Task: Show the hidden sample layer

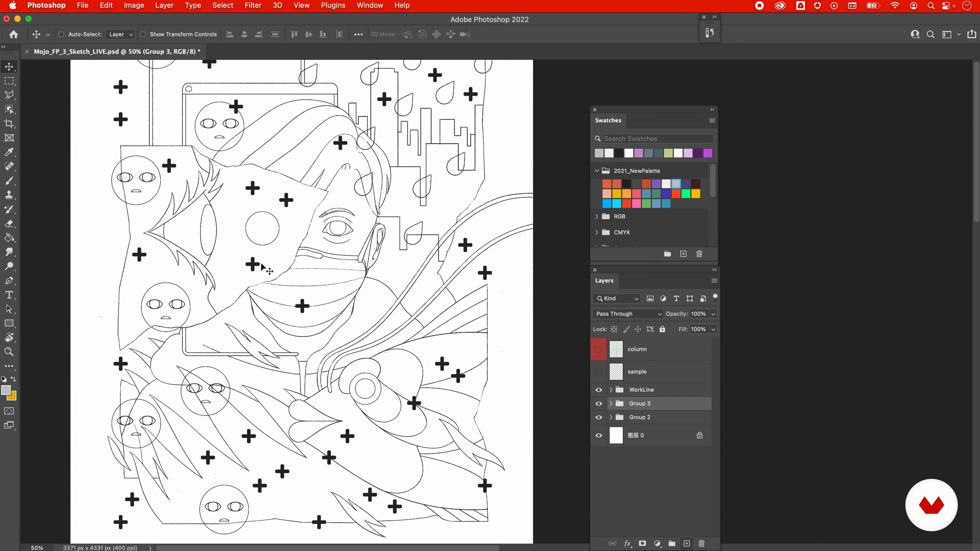Action: (x=598, y=371)
